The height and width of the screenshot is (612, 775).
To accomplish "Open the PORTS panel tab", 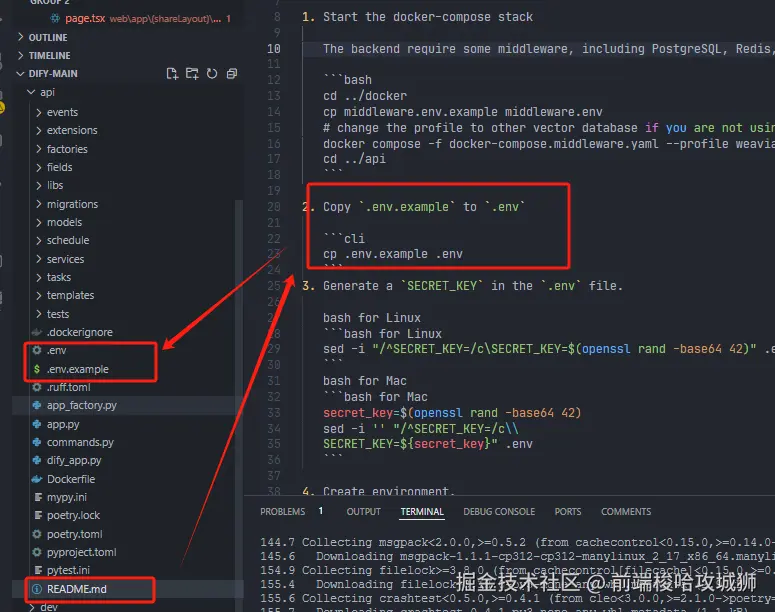I will [x=567, y=512].
